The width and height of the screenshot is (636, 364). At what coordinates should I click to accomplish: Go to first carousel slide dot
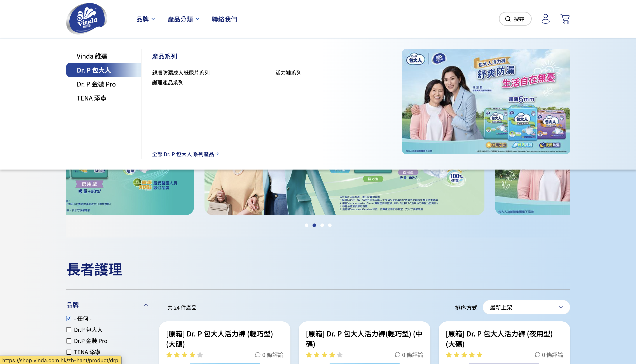click(306, 225)
